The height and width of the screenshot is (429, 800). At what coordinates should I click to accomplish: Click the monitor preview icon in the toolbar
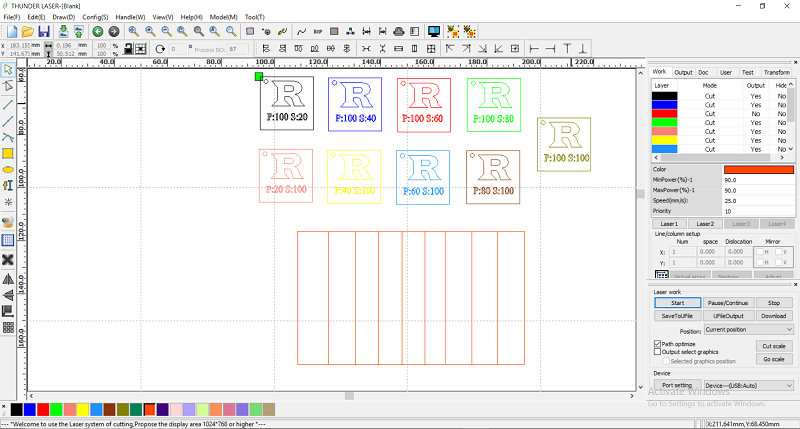click(x=434, y=32)
